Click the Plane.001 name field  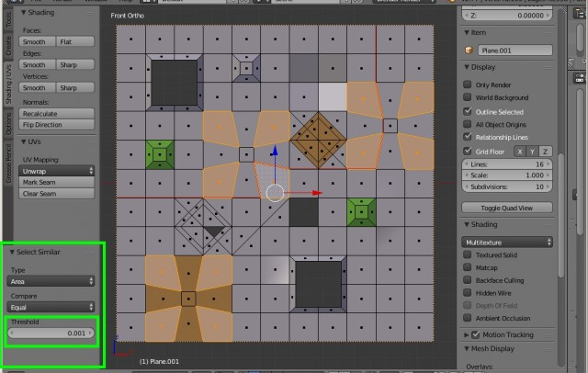[514, 51]
